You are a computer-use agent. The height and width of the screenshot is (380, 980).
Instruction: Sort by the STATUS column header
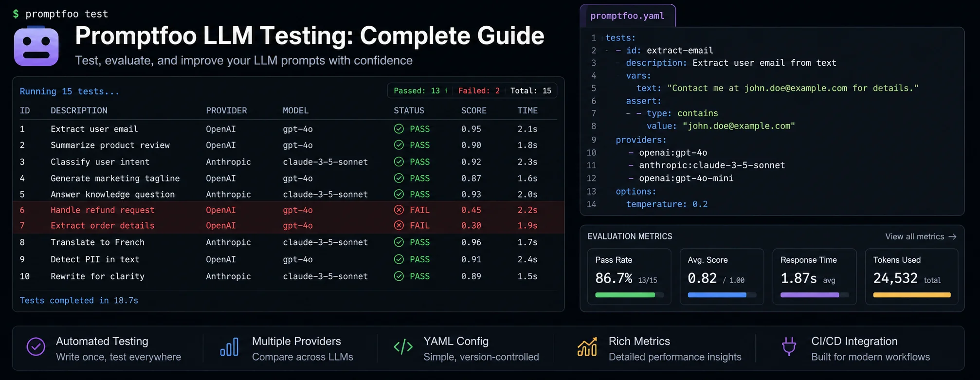pyautogui.click(x=409, y=110)
